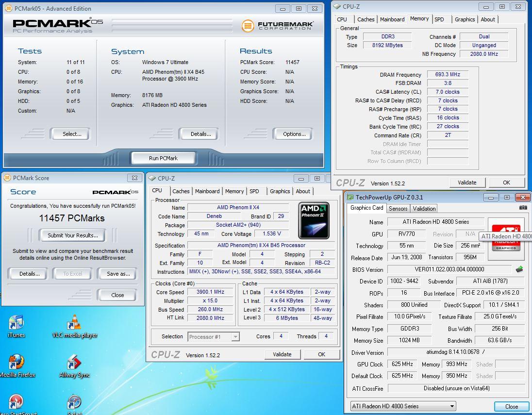Click ATI CrossFire status field
The width and height of the screenshot is (532, 415).
pos(456,388)
